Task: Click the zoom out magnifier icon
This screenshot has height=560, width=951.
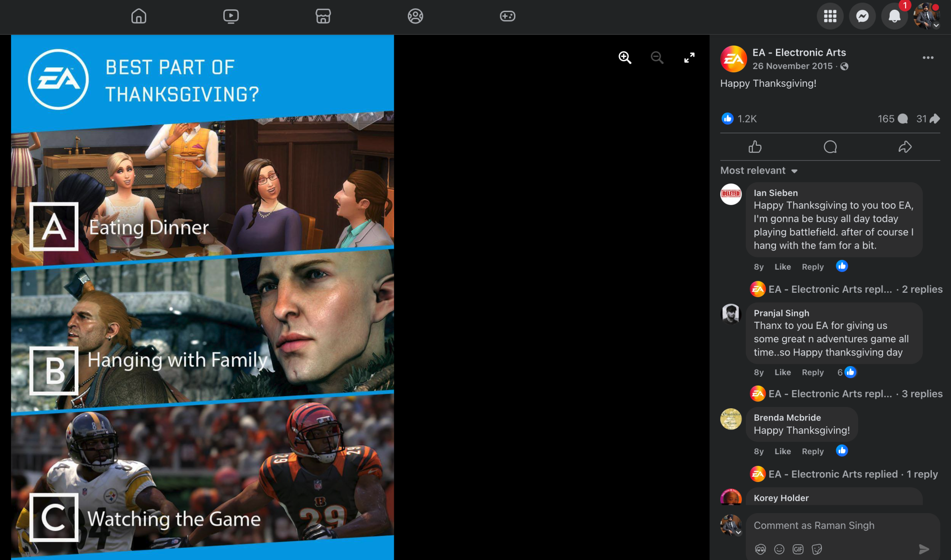Action: pos(657,58)
